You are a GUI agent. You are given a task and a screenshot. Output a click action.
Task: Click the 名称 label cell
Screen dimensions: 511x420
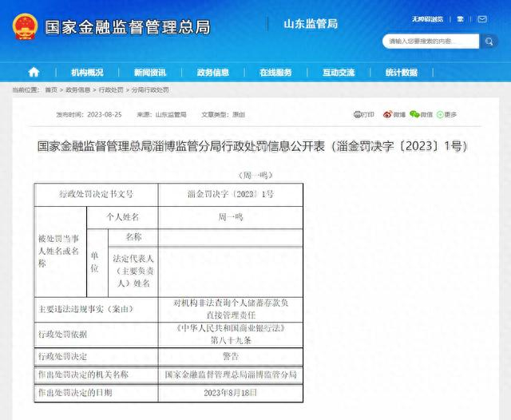tap(133, 237)
